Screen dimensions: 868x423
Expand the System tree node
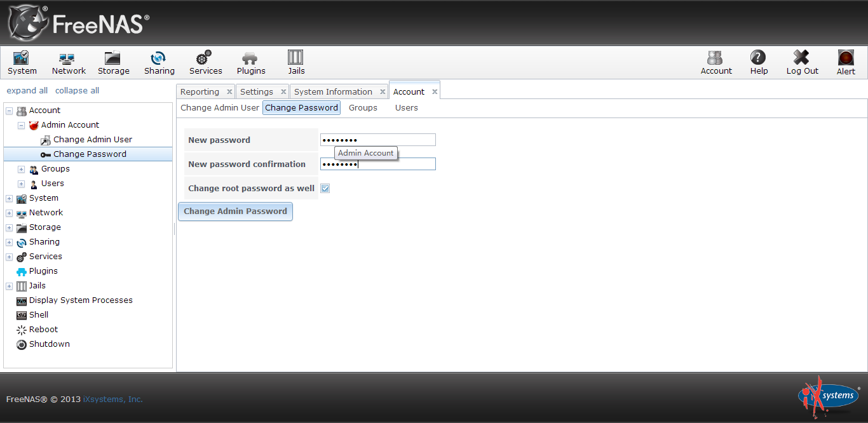(x=9, y=198)
